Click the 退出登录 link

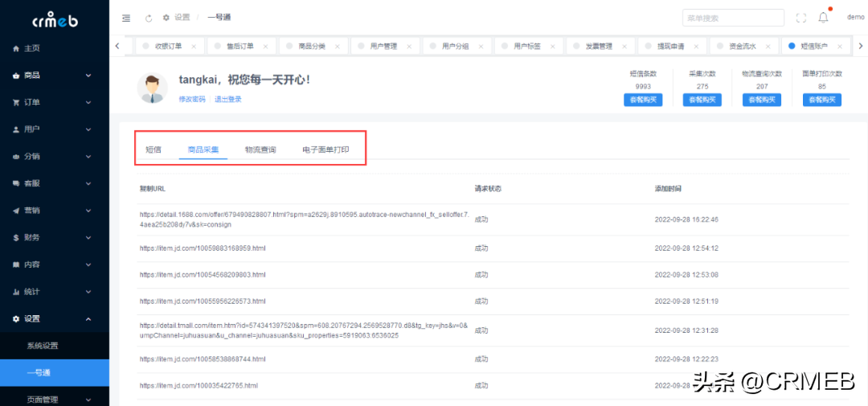228,99
